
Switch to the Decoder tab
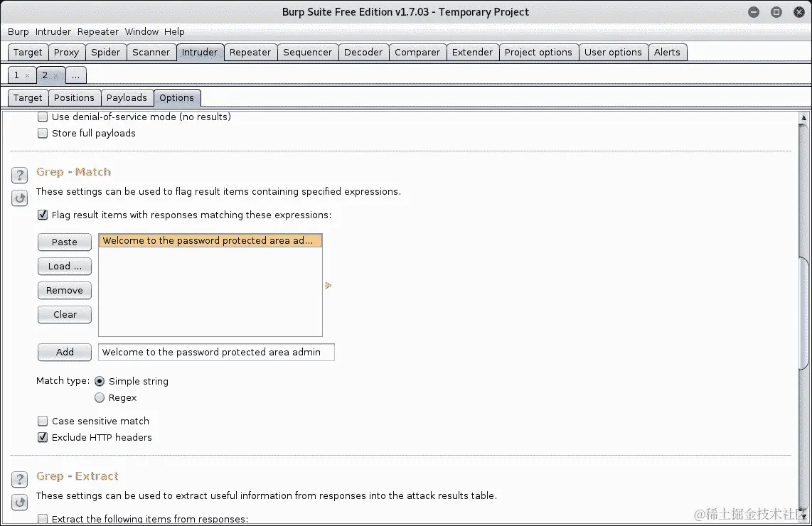363,53
